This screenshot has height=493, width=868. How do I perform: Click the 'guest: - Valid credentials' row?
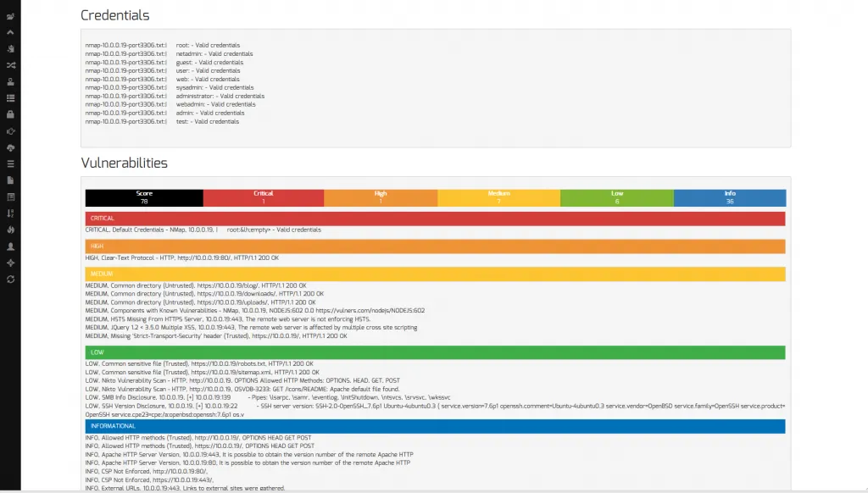point(164,63)
